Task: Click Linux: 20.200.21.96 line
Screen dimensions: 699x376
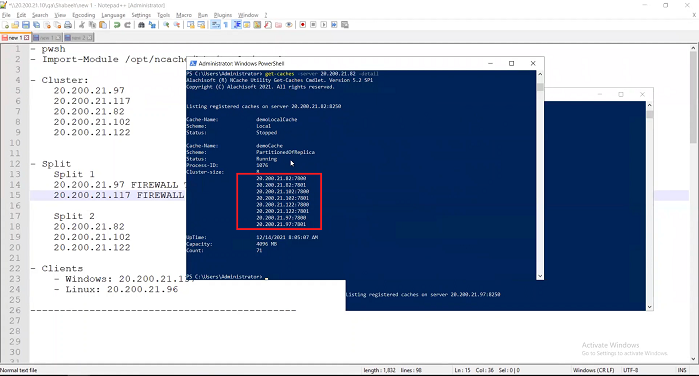Action: [122, 289]
